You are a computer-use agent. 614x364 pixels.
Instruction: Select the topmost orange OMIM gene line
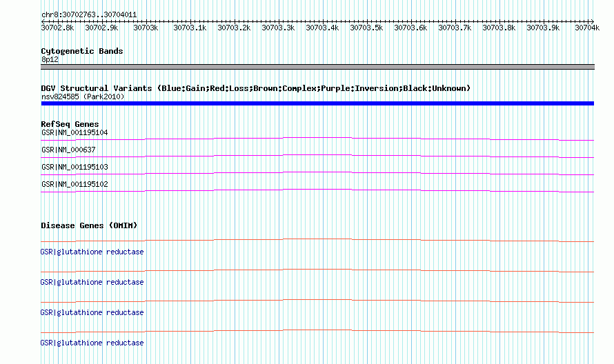(317, 240)
